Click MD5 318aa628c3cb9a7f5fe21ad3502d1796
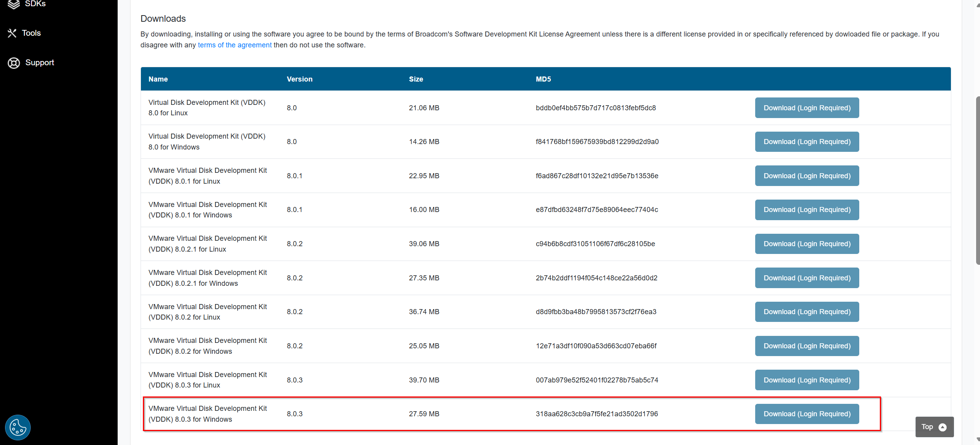The height and width of the screenshot is (445, 980). (x=597, y=414)
